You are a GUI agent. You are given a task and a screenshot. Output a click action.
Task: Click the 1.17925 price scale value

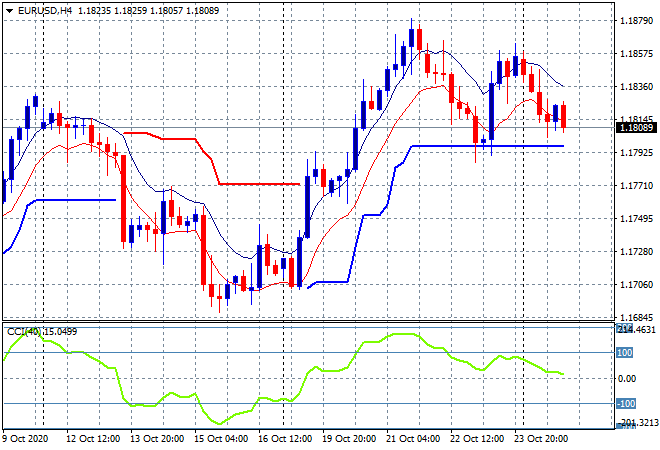point(636,152)
